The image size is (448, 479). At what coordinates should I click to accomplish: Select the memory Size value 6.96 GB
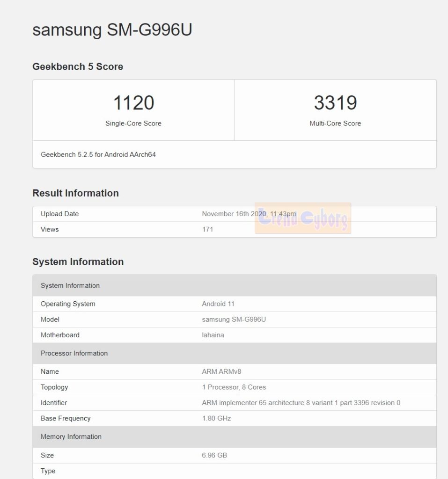(x=214, y=455)
